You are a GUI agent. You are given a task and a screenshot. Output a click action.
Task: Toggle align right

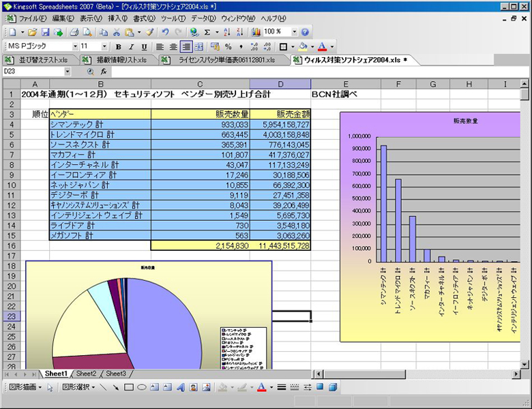[186, 47]
